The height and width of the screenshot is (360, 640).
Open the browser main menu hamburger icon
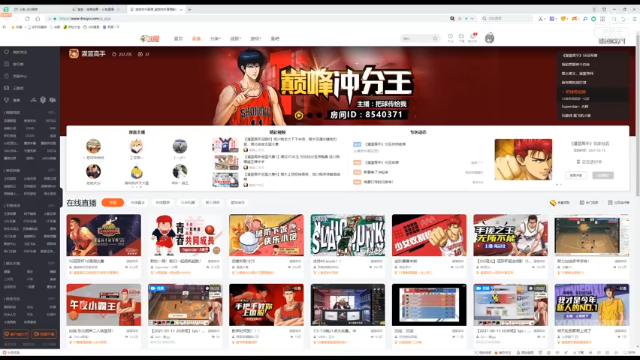point(635,19)
